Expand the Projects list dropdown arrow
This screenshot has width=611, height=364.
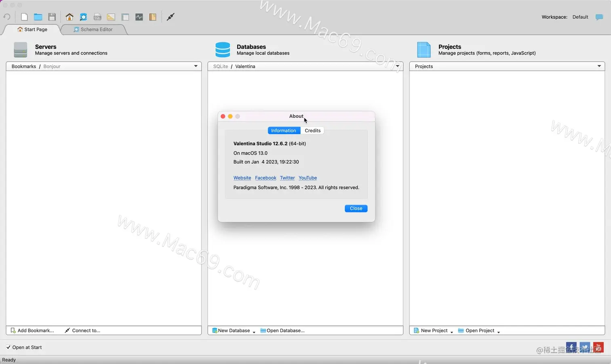pos(599,66)
